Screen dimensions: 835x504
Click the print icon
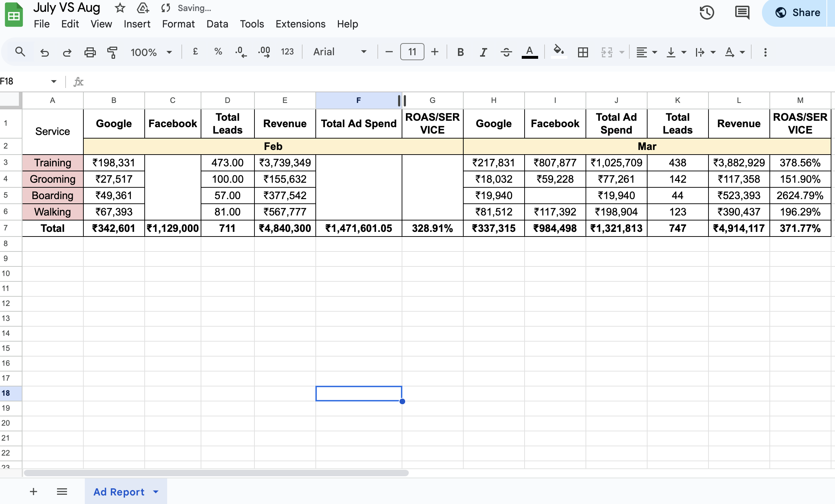[90, 52]
